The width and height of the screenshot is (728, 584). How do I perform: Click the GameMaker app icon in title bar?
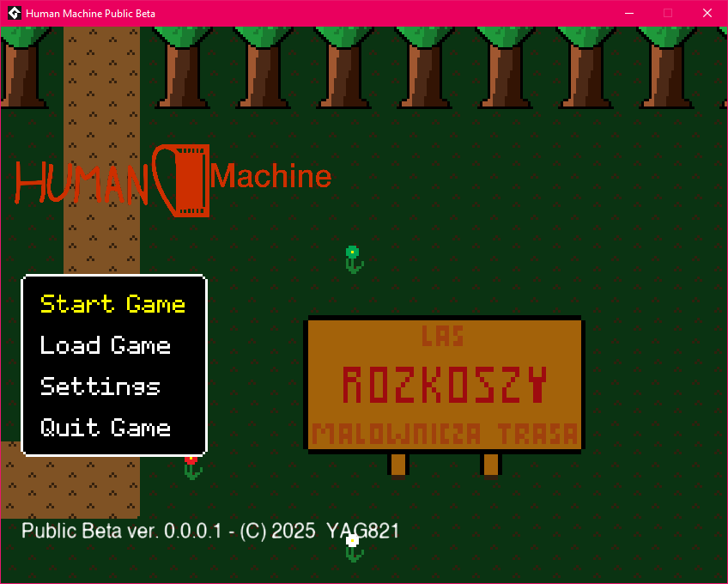click(x=15, y=13)
